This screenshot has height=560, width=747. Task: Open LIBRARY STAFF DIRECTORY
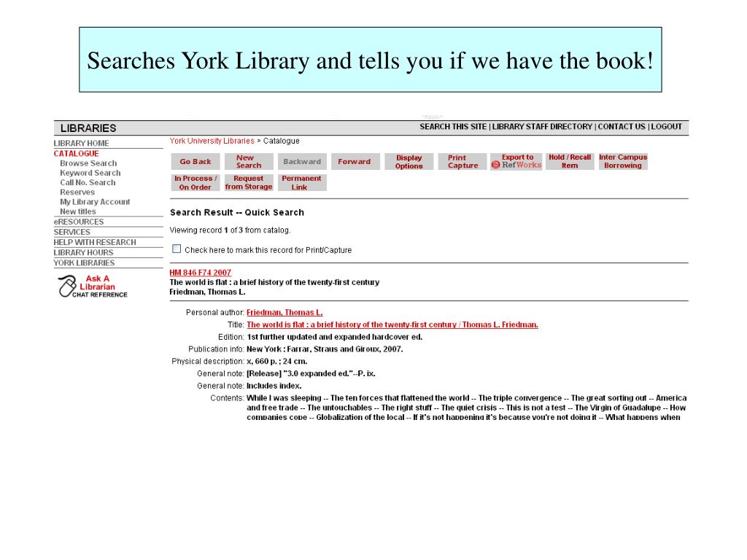click(542, 127)
